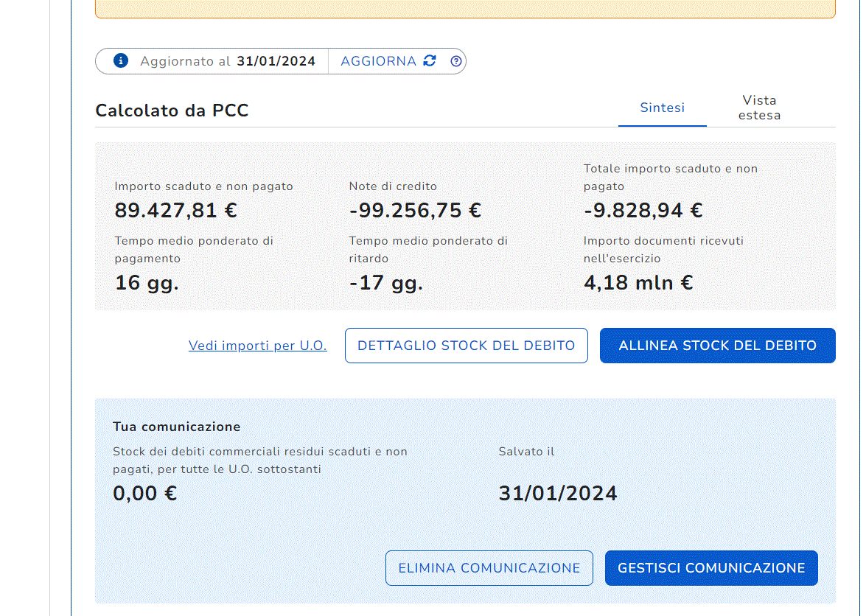Image resolution: width=866 pixels, height=616 pixels.
Task: Click the Calcolato da PCC heading
Action: tap(172, 111)
